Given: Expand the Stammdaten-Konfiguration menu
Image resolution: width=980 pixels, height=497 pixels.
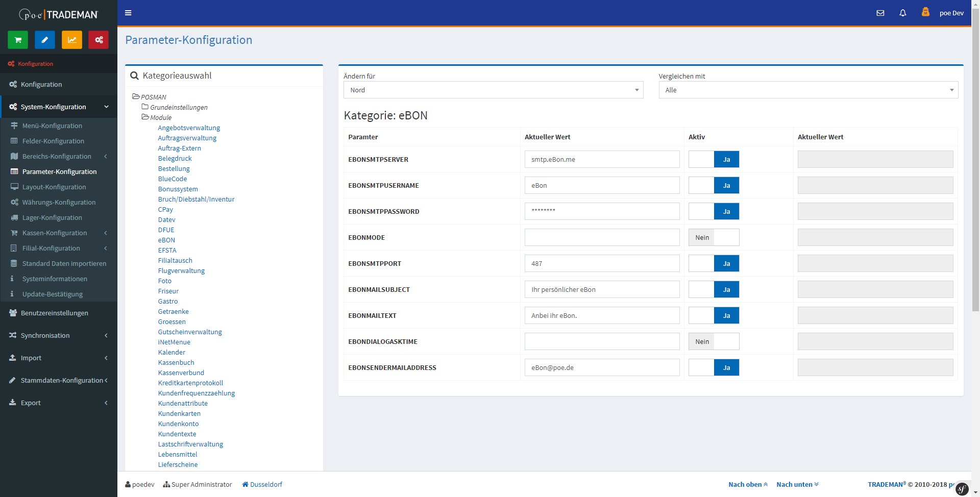Looking at the screenshot, I should pos(59,380).
